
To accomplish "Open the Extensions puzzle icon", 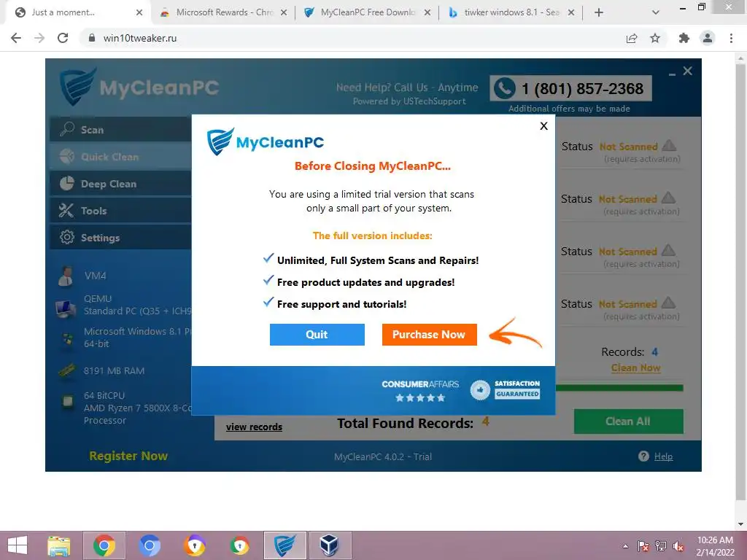I will click(x=684, y=38).
